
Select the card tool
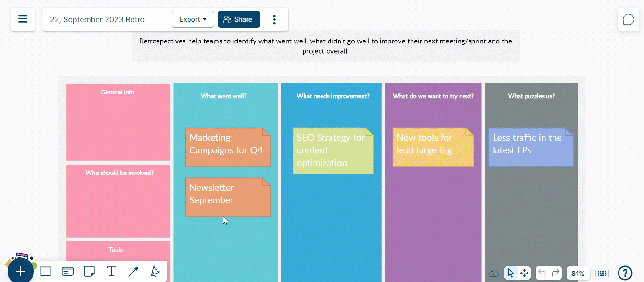point(67,272)
